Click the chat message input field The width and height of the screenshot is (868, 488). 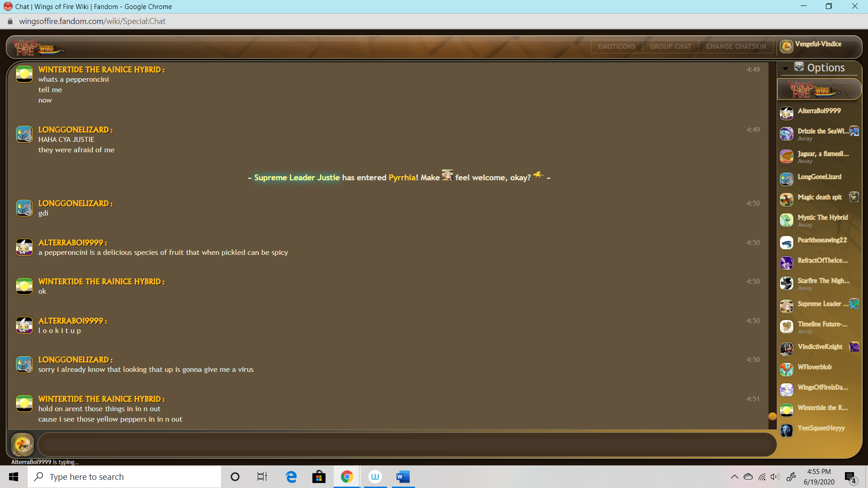pyautogui.click(x=407, y=445)
